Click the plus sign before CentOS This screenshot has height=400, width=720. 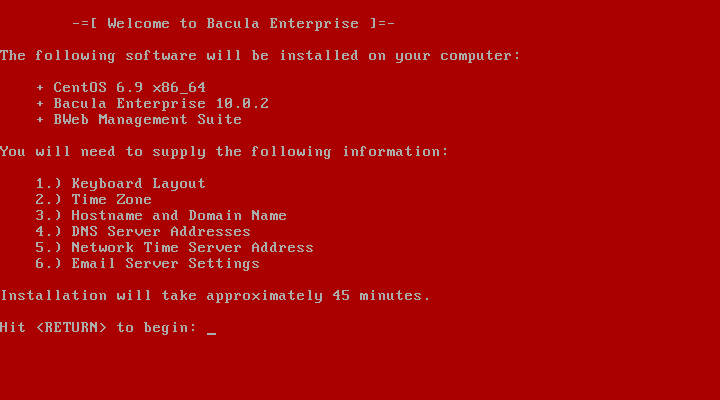[40, 87]
